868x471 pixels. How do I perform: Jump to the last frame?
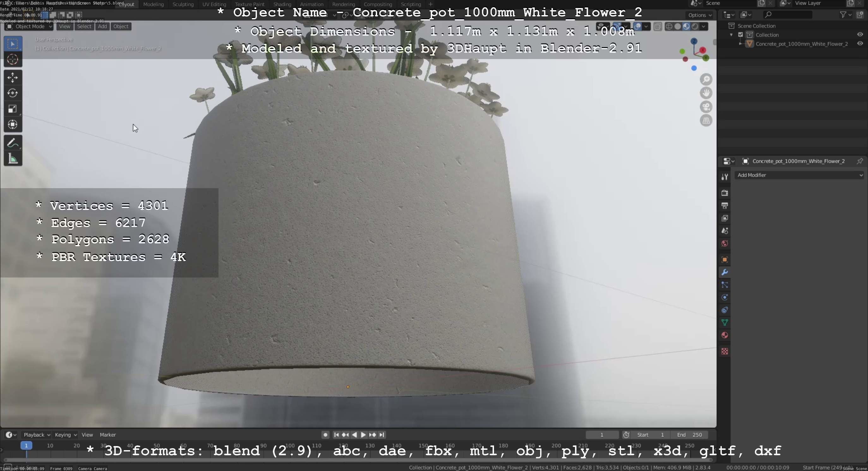point(382,435)
